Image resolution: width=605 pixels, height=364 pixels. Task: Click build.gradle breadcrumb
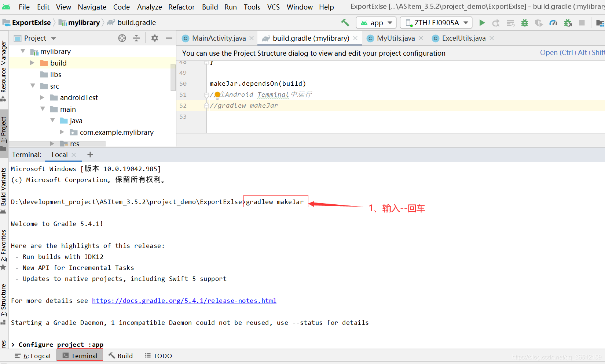pos(132,23)
